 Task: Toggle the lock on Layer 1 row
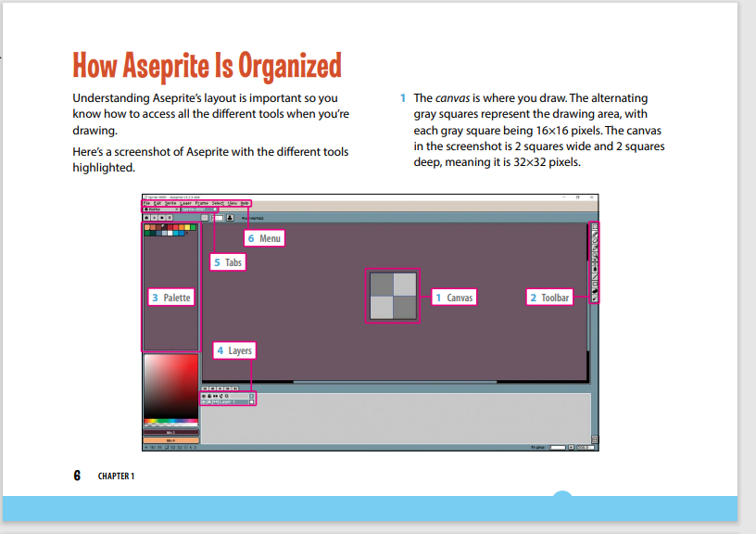click(x=209, y=401)
